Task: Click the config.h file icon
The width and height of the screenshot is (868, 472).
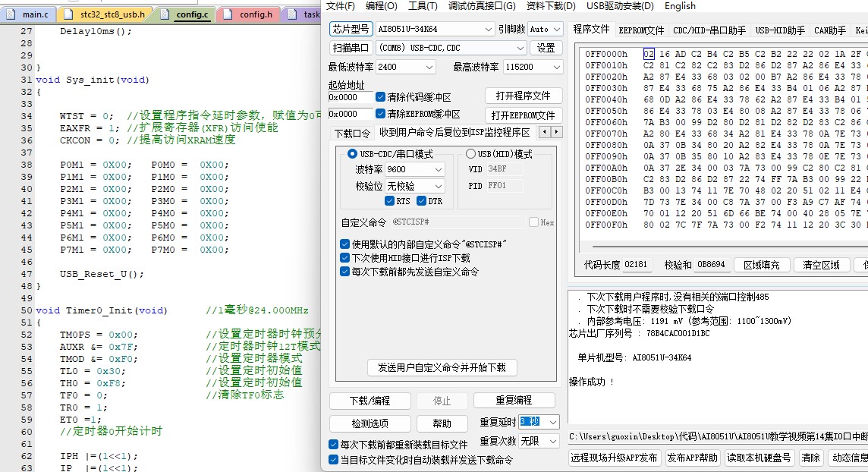Action: coord(228,14)
